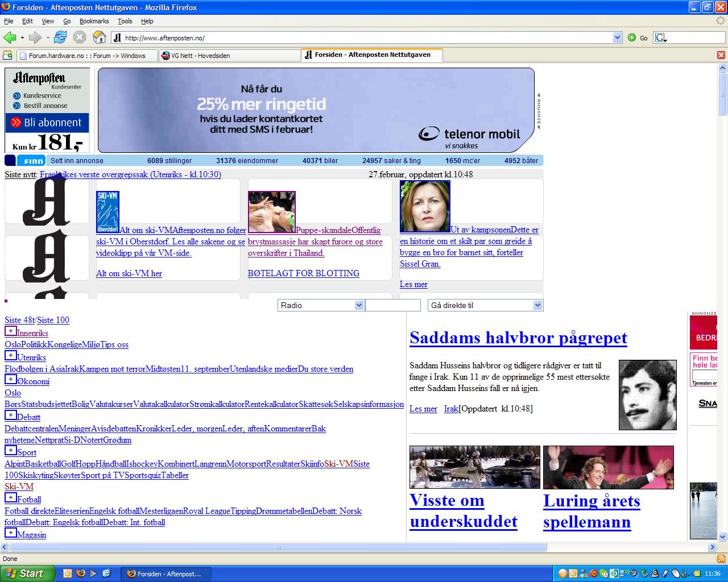The width and height of the screenshot is (728, 582).
Task: Launch media player from quick launch bar
Action: point(93,573)
